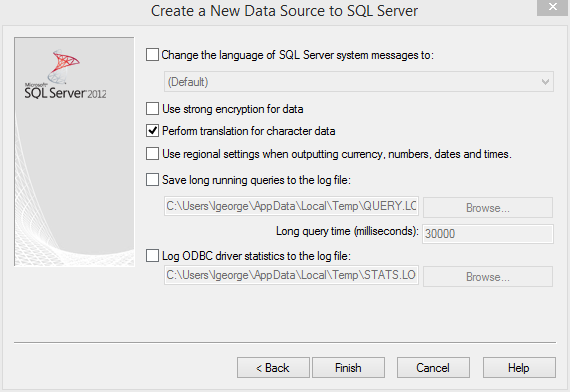Browse for the long query log file
The height and width of the screenshot is (392, 570).
488,208
